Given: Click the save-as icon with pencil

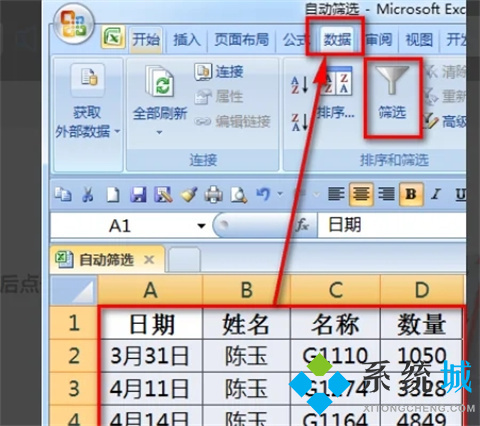Looking at the screenshot, I should pos(163,194).
